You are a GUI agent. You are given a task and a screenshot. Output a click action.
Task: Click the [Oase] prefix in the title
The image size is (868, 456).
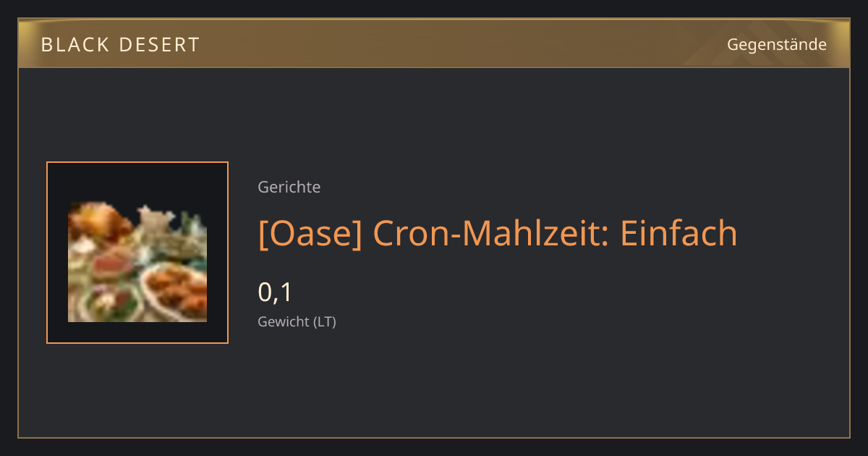tap(310, 234)
